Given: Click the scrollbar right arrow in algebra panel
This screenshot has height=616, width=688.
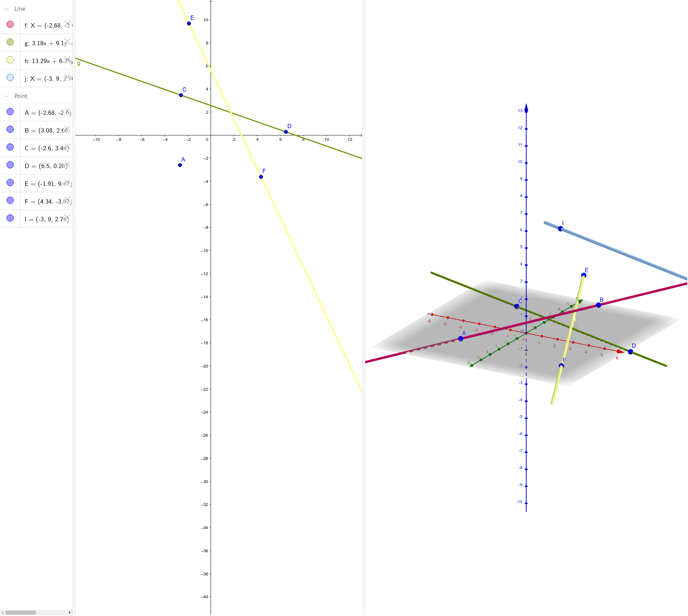Looking at the screenshot, I should click(x=70, y=612).
